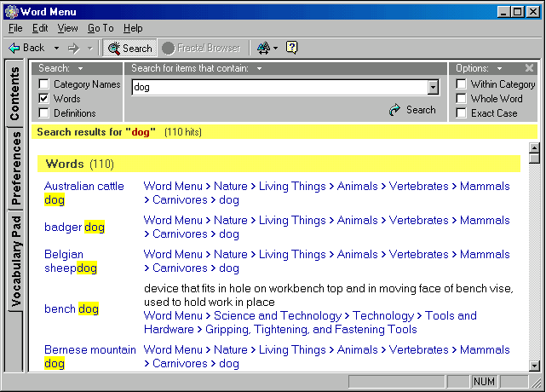
Task: Click the Word Menu app icon in title bar
Action: 11,11
